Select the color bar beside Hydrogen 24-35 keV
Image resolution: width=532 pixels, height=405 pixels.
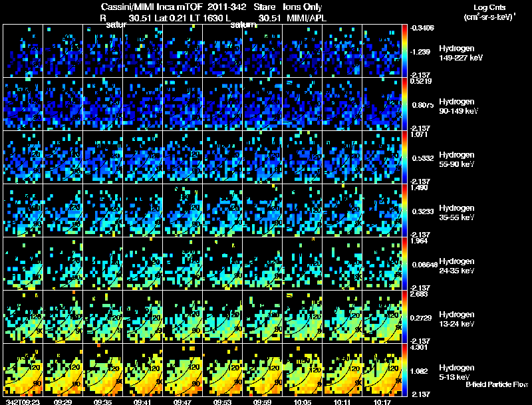404,264
